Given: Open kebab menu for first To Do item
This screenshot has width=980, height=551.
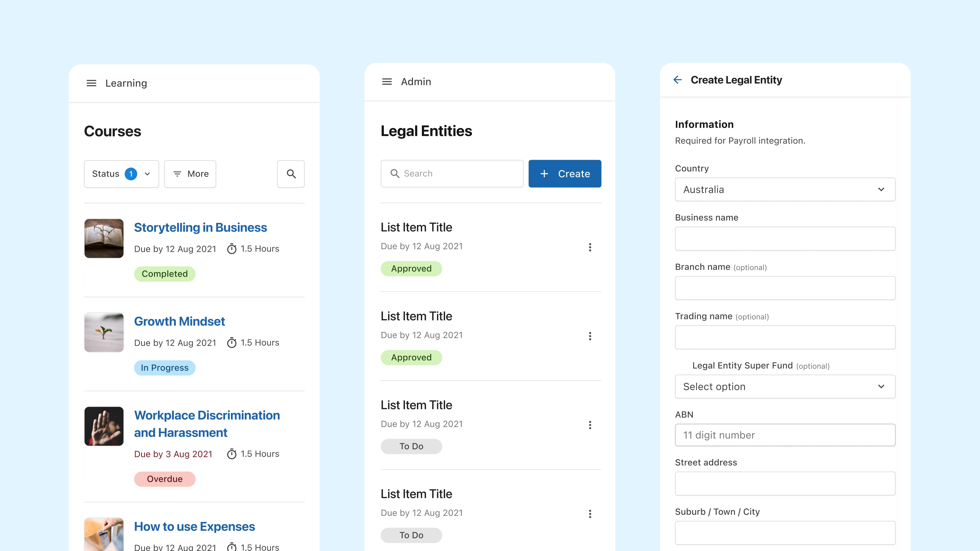Looking at the screenshot, I should [590, 425].
